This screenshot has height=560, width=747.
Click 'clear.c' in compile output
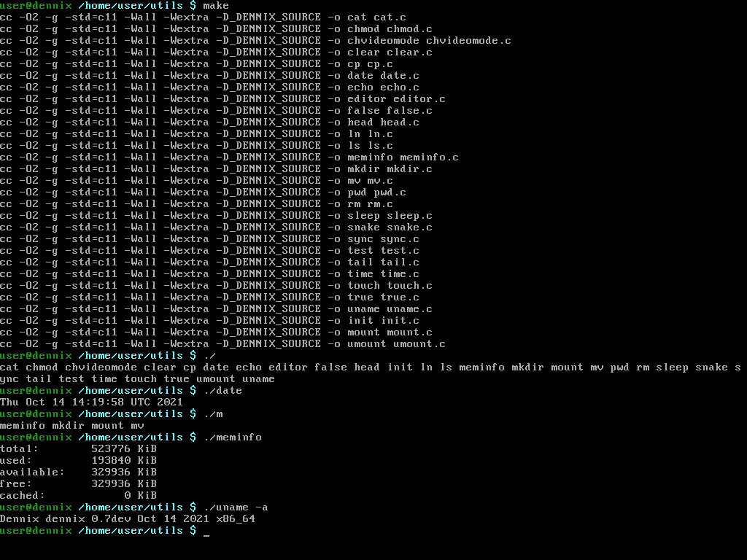coord(409,52)
